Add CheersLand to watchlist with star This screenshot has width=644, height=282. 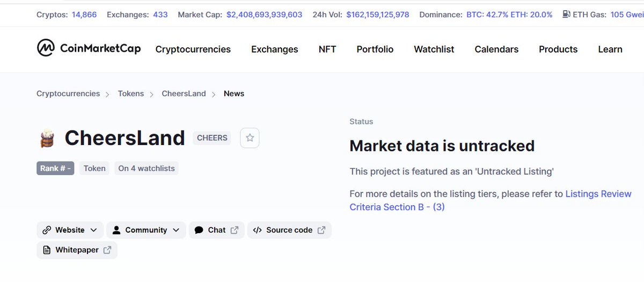click(250, 138)
